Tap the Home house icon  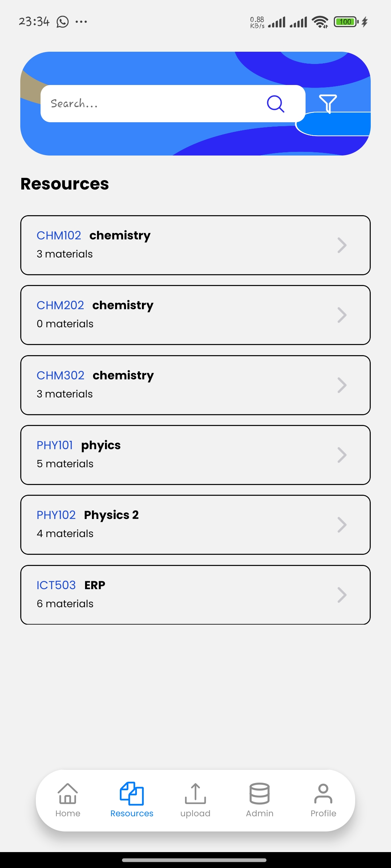click(68, 793)
